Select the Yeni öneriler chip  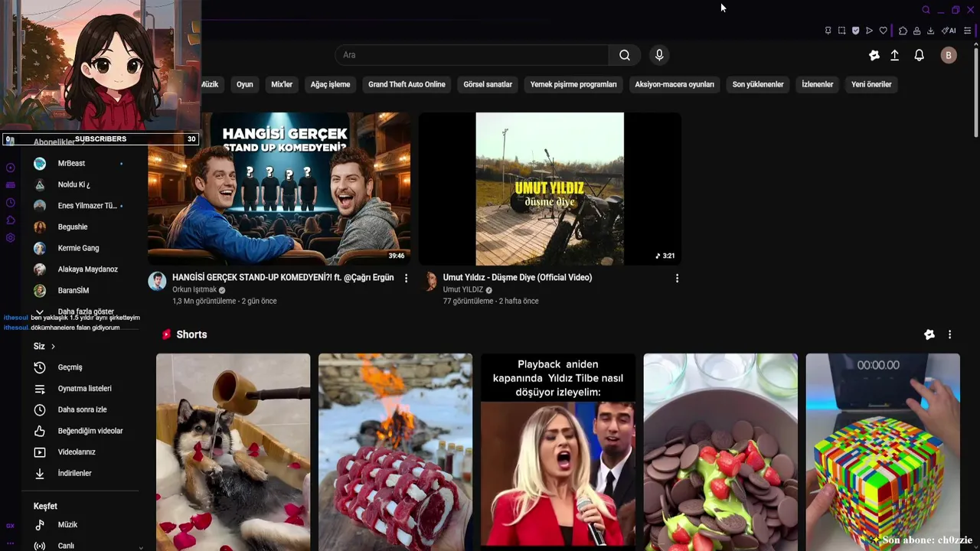pos(871,84)
